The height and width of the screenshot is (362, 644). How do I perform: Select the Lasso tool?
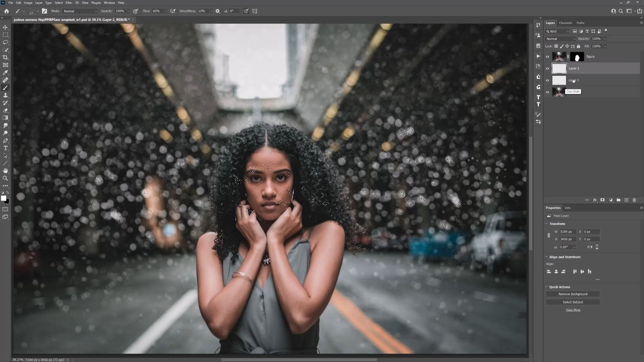(5, 42)
